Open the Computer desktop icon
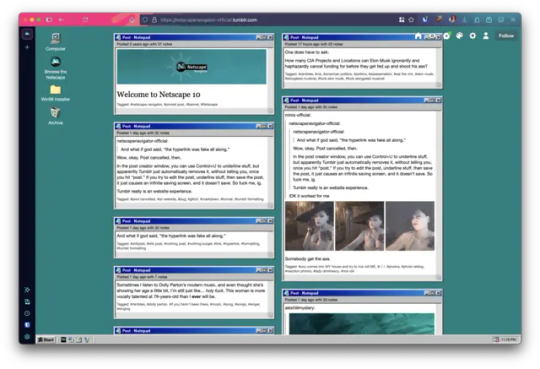Image resolution: width=540 pixels, height=369 pixels. click(55, 42)
